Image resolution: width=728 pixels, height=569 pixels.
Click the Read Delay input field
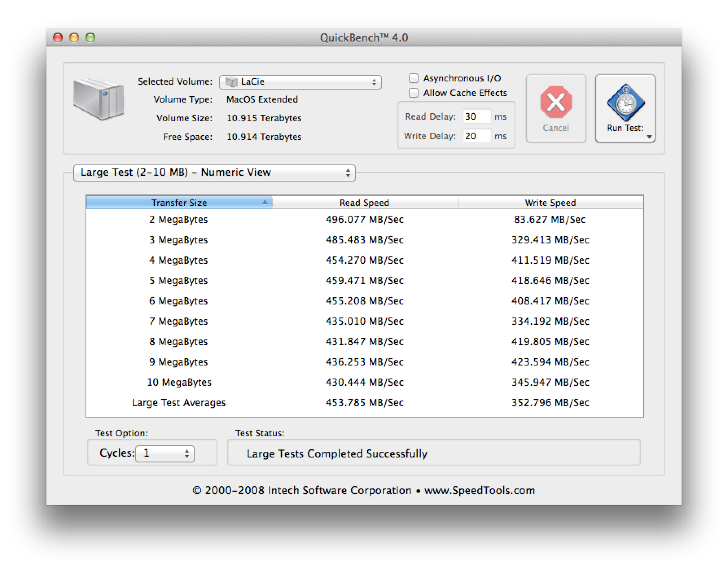coord(477,117)
